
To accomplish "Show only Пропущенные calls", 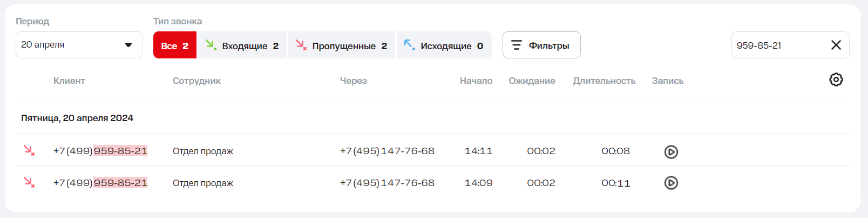I will pyautogui.click(x=342, y=45).
